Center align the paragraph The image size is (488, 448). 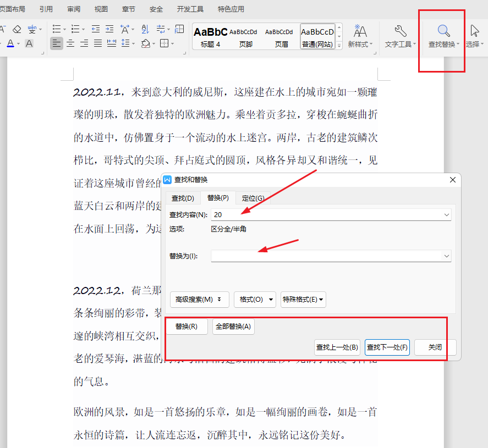coord(70,43)
